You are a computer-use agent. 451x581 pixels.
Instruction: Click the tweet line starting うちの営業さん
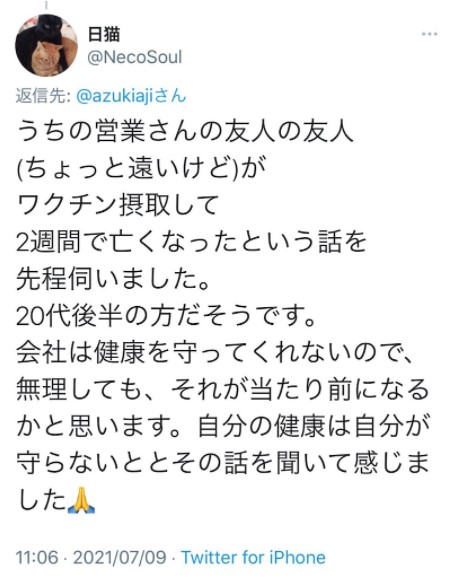(185, 132)
